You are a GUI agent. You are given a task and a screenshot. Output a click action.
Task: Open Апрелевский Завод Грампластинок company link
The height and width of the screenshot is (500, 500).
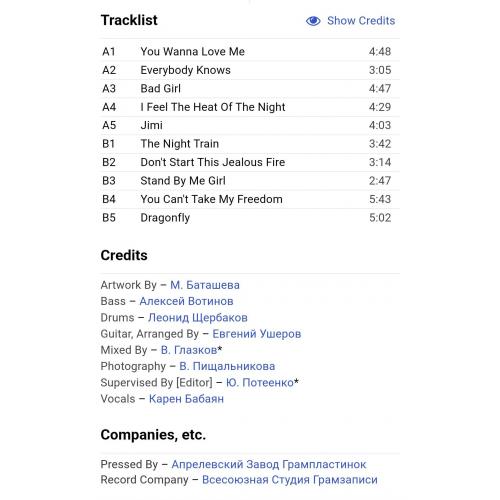click(269, 464)
